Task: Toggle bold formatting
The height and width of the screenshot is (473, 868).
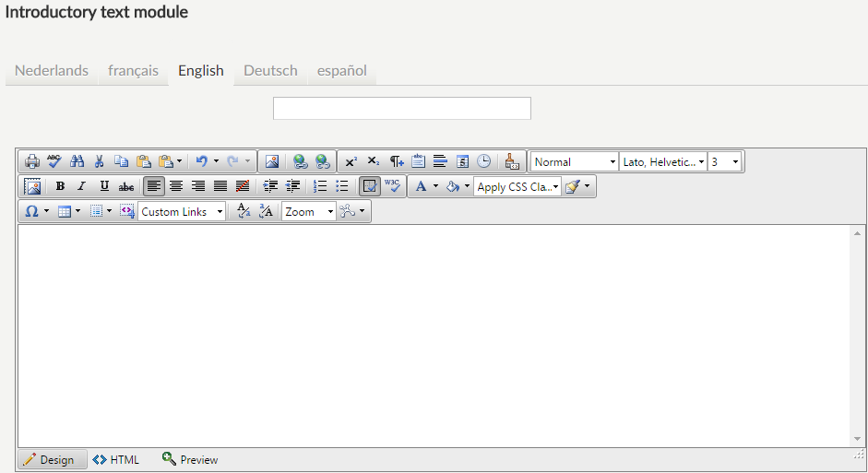Action: (x=60, y=186)
